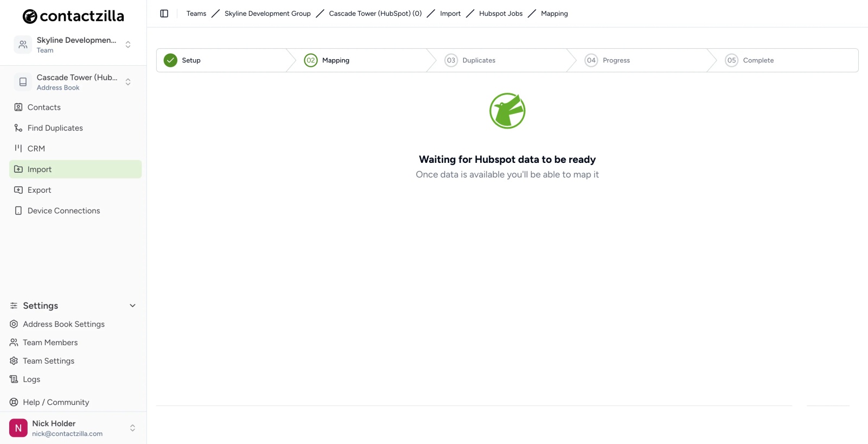Expand the Cascade Tower address book switcher
The height and width of the screenshot is (444, 868).
[x=128, y=82]
